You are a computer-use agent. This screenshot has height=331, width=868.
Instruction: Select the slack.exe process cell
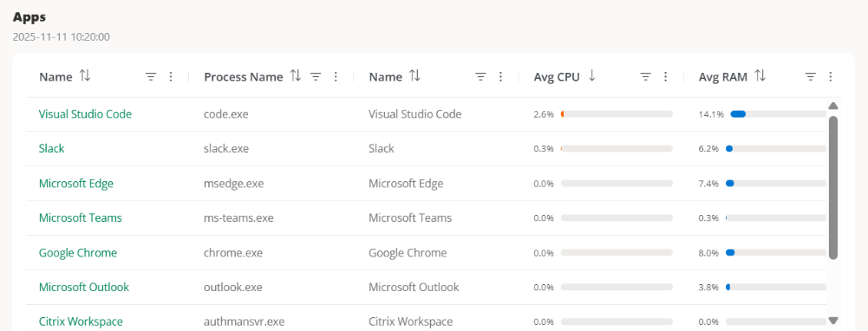pyautogui.click(x=225, y=148)
